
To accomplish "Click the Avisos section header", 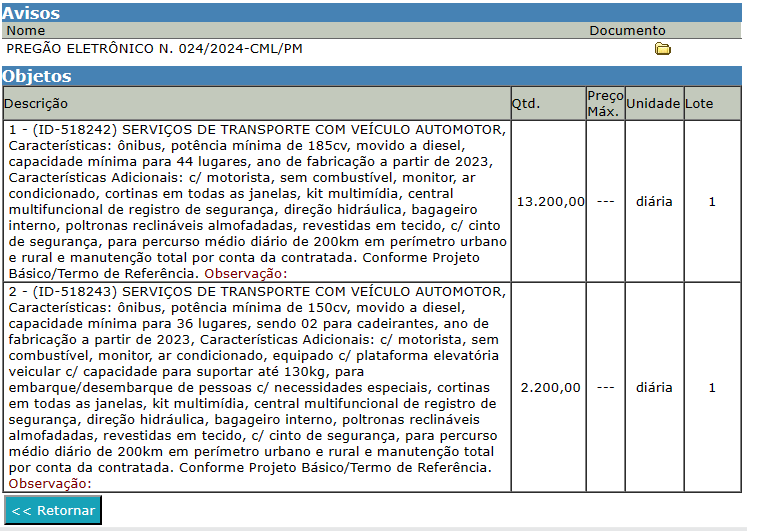I will click(31, 13).
